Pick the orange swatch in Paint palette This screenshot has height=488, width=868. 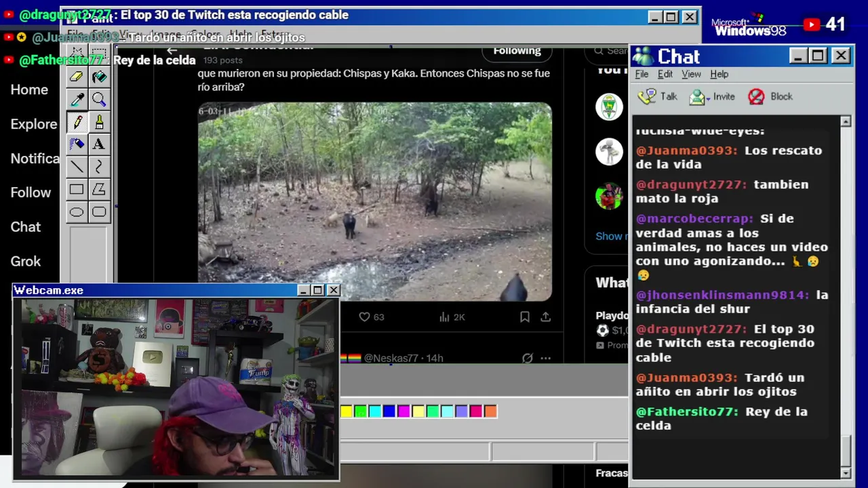[x=490, y=411]
